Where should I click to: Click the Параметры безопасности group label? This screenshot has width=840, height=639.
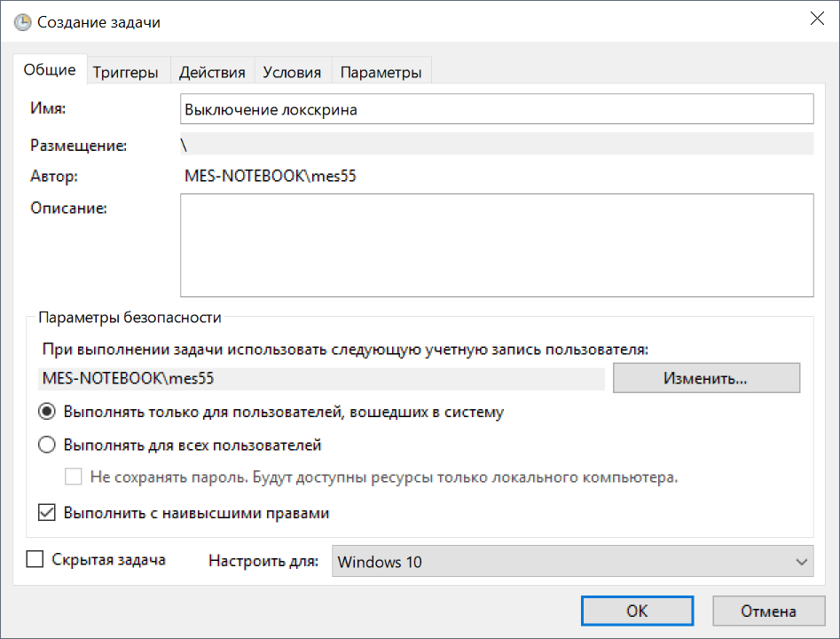pos(130,318)
